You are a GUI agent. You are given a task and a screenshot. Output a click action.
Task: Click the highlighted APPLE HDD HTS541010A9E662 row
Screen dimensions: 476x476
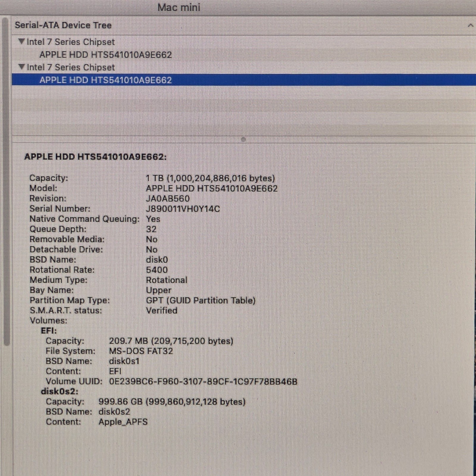coord(244,80)
